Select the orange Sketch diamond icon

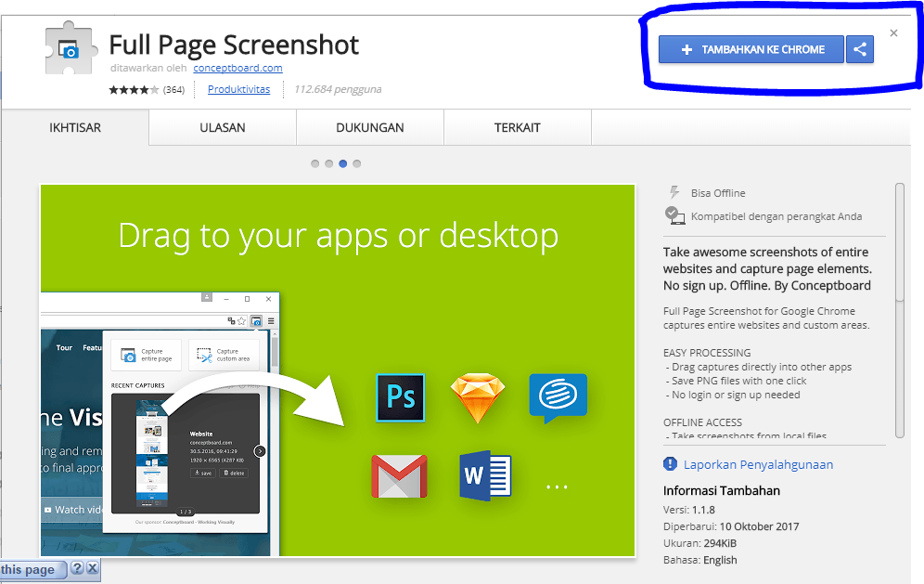pos(478,396)
